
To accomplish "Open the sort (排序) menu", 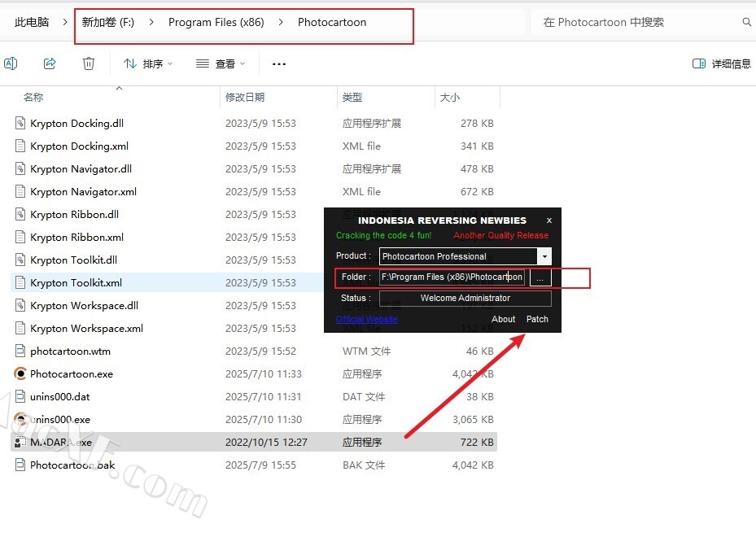I will click(148, 63).
